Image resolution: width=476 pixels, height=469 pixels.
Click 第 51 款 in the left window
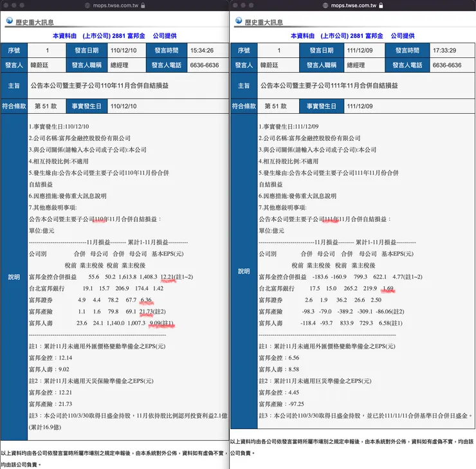point(46,106)
